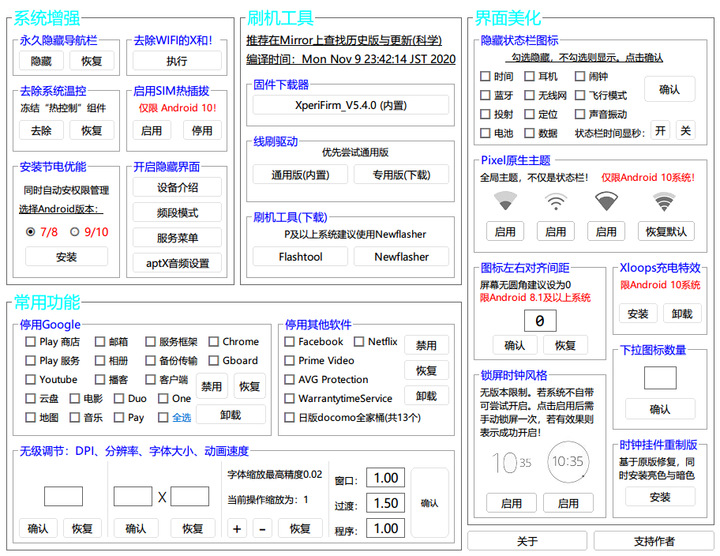Click 执行 to remove WiFi X mark
The width and height of the screenshot is (720, 556).
coord(177,61)
